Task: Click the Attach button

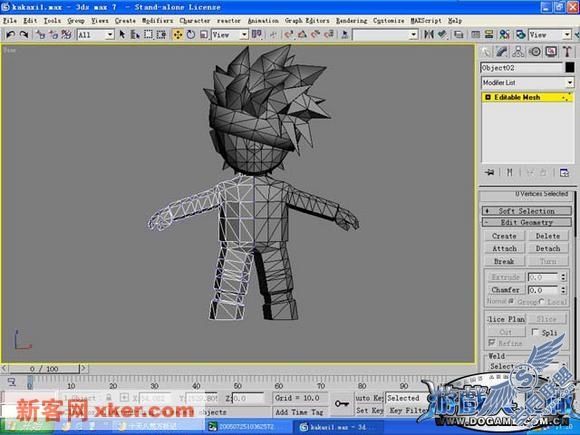Action: click(504, 249)
